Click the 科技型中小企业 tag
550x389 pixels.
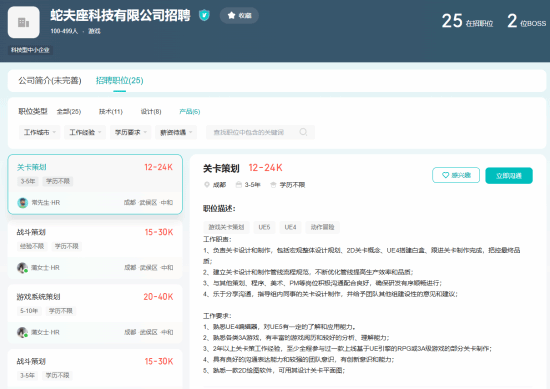coord(30,50)
